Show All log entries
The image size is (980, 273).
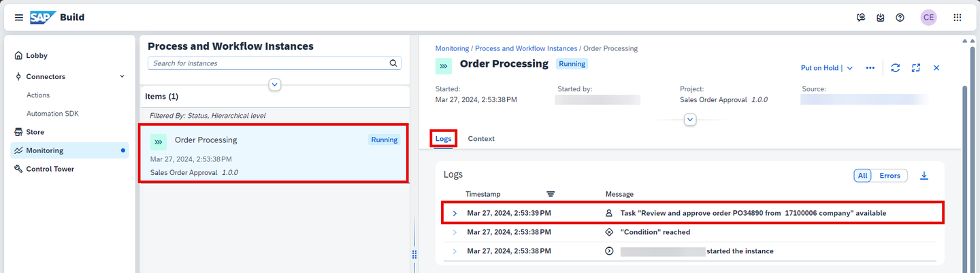[x=862, y=176]
